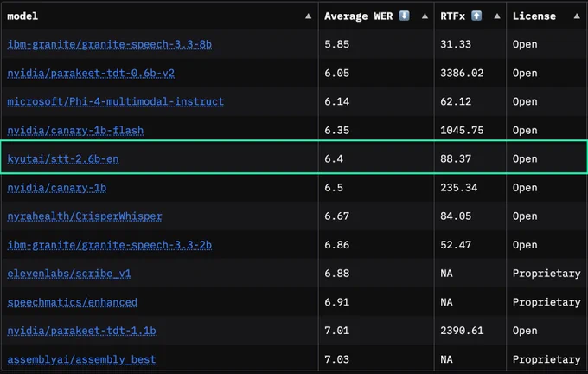Viewport: 588px width, 374px height.
Task: Select WER value 6.86
Action: (336, 245)
